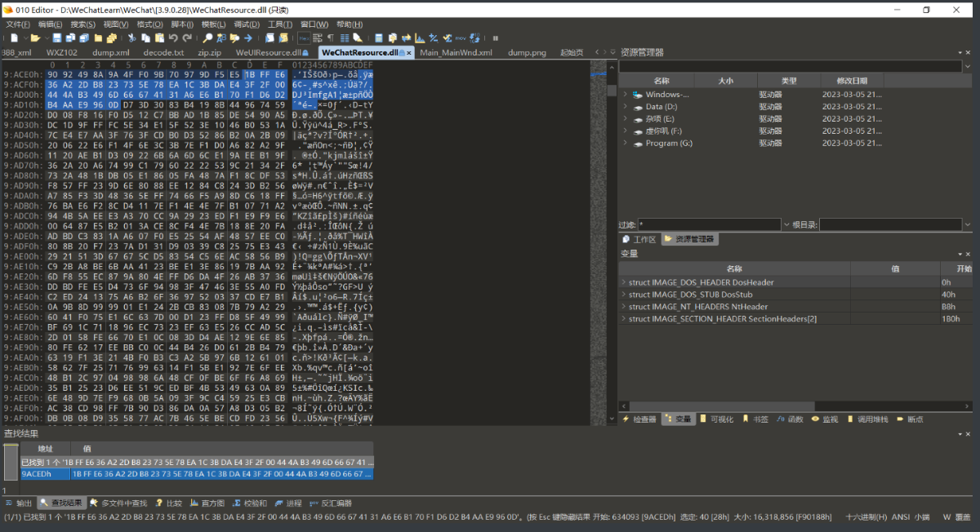The image size is (980, 532).
Task: Switch to the dump.xml tab
Action: (x=111, y=52)
